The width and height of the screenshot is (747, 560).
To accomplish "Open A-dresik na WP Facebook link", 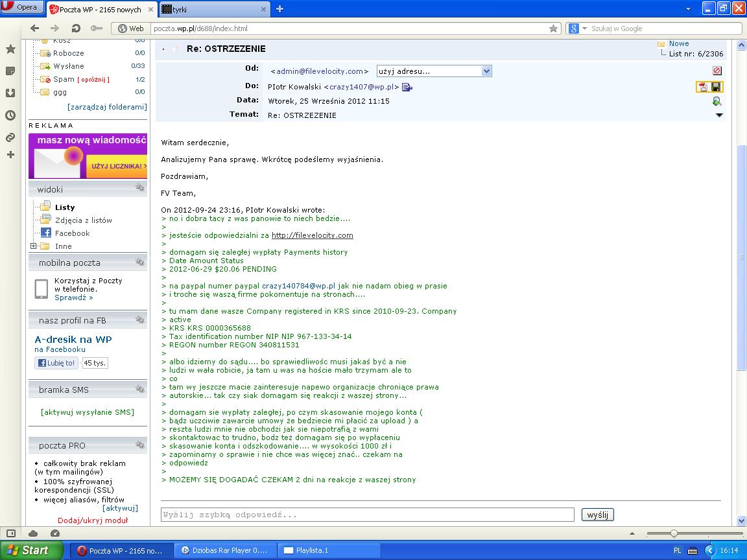I will click(x=73, y=340).
